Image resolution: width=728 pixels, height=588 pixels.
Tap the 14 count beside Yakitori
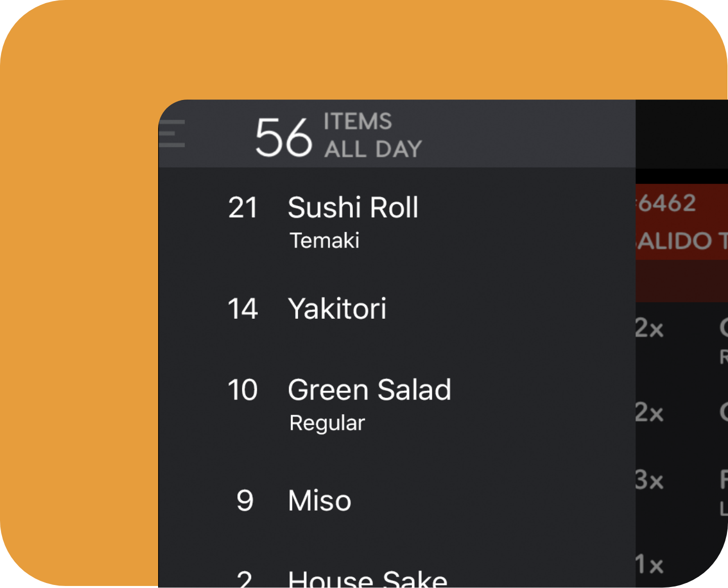243,309
